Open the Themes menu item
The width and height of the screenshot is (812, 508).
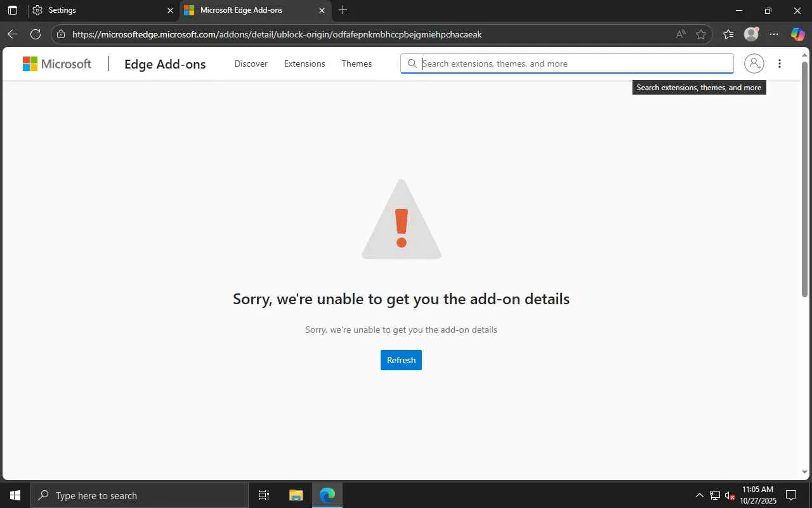tap(357, 63)
